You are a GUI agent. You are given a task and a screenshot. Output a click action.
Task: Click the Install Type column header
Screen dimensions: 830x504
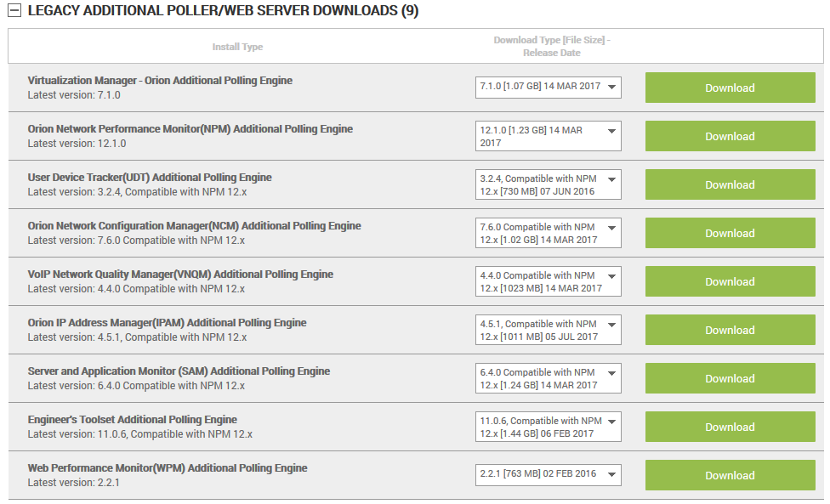pos(237,47)
